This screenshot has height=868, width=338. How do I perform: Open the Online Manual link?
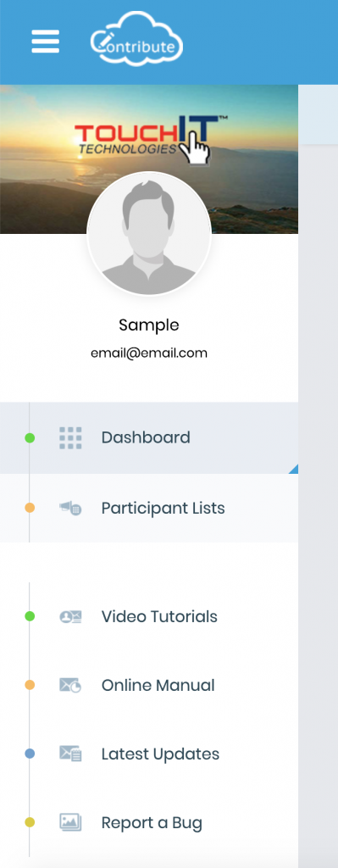158,685
